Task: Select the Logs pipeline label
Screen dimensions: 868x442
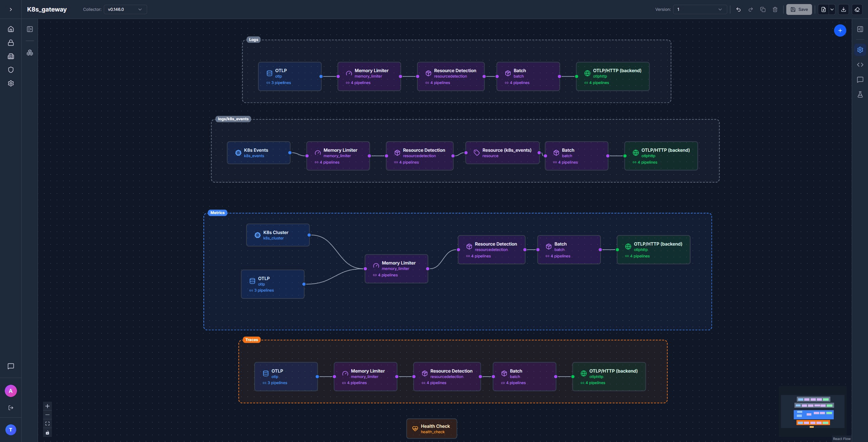Action: (254, 40)
